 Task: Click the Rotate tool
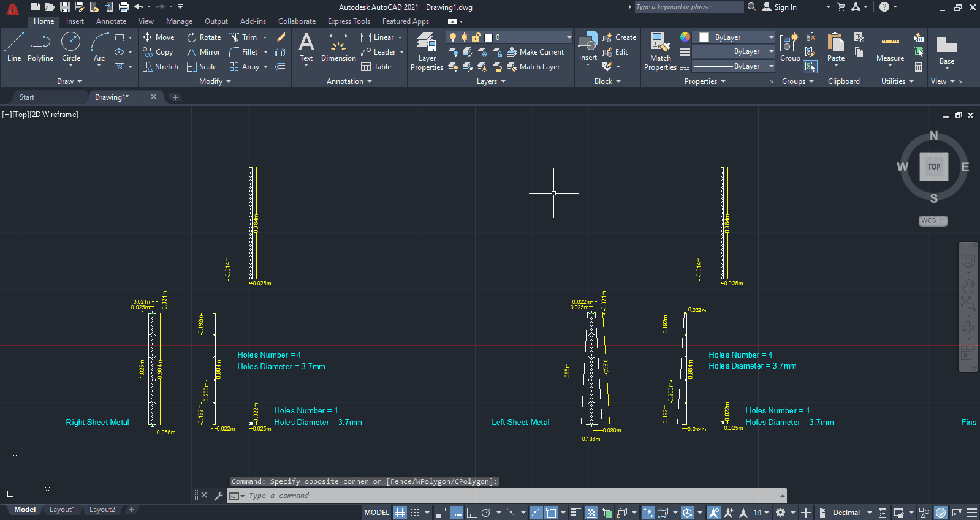click(x=204, y=37)
